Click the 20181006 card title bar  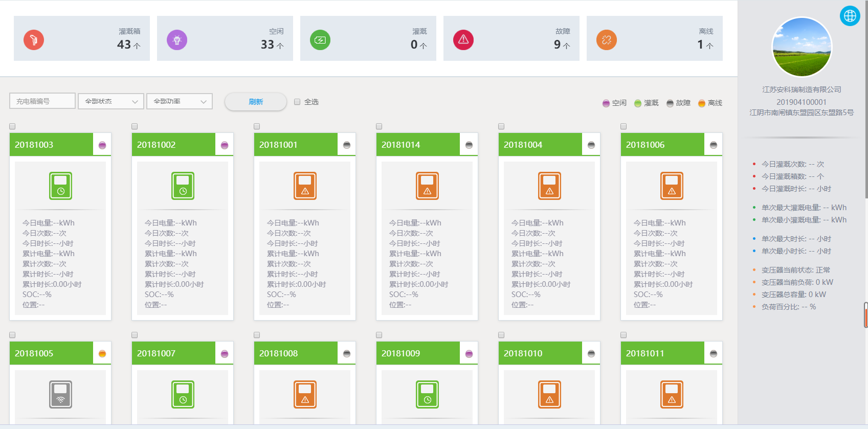pos(662,145)
